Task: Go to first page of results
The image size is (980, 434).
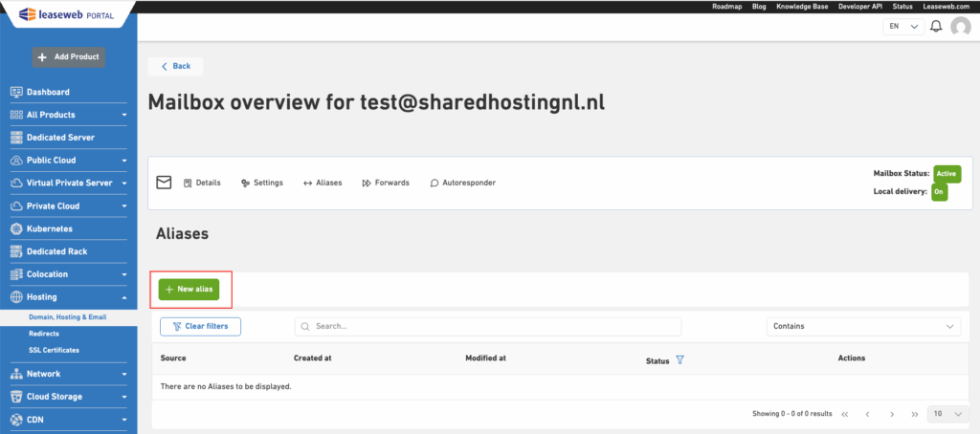Action: click(x=845, y=414)
